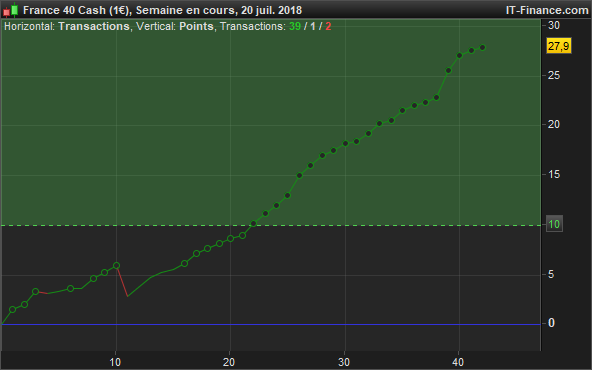Viewport: 592px width, 370px height.
Task: Click the Vertical: Points label
Action: 175,26
